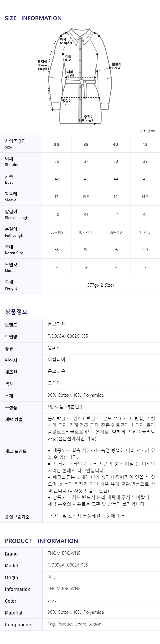
Task: Click the coat illustration thumbnail
Action: (x=80, y=76)
